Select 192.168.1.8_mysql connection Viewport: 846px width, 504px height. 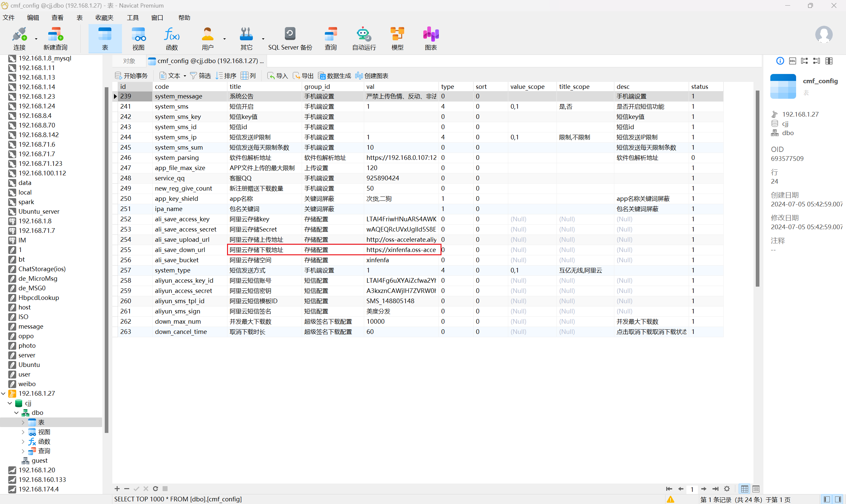pos(45,58)
